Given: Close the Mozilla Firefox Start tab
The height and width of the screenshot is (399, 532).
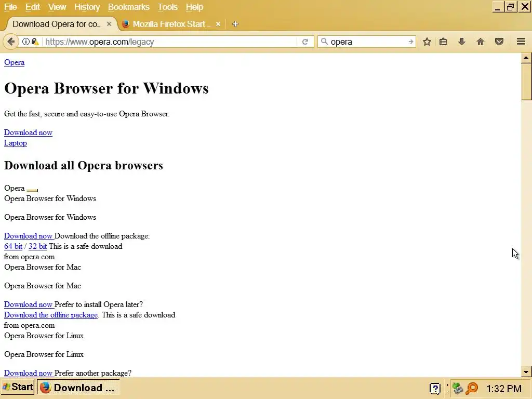Looking at the screenshot, I should (x=218, y=24).
